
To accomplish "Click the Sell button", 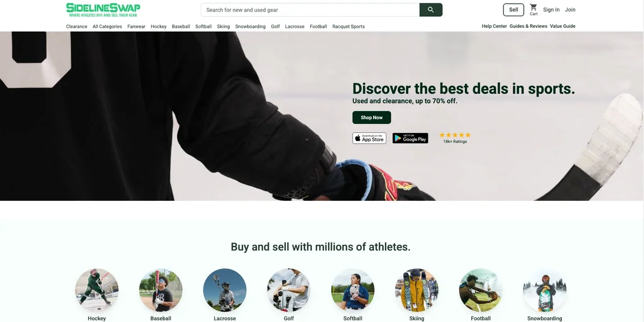I will 514,10.
